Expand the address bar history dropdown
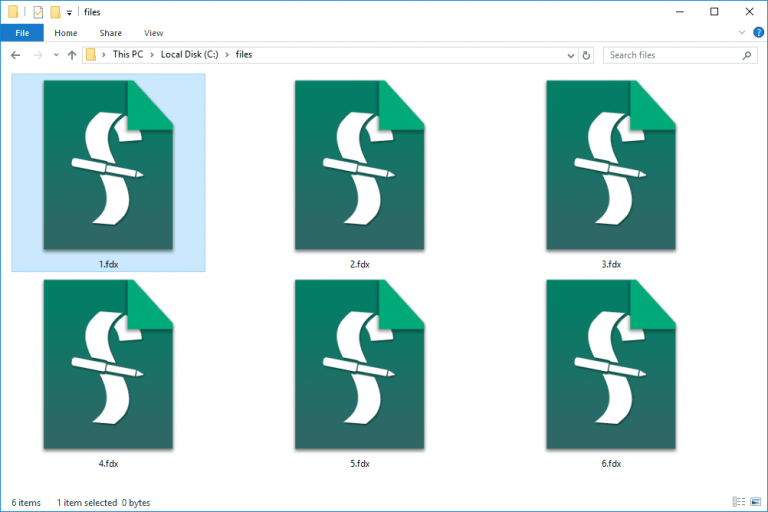The height and width of the screenshot is (512, 768). pyautogui.click(x=571, y=55)
